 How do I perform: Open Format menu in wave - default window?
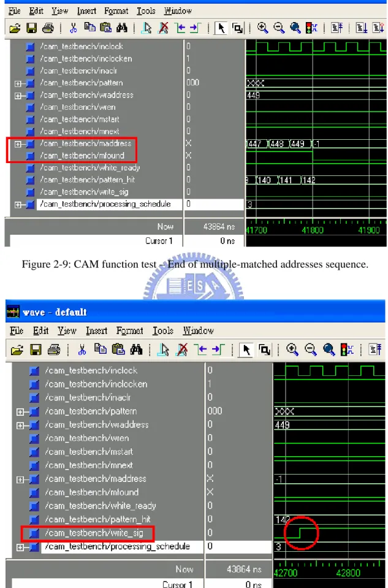[129, 330]
